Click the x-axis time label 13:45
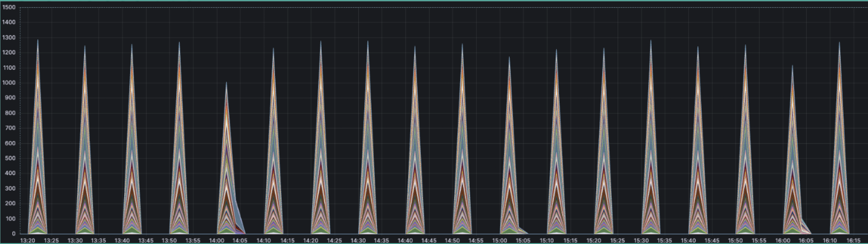 [x=145, y=240]
